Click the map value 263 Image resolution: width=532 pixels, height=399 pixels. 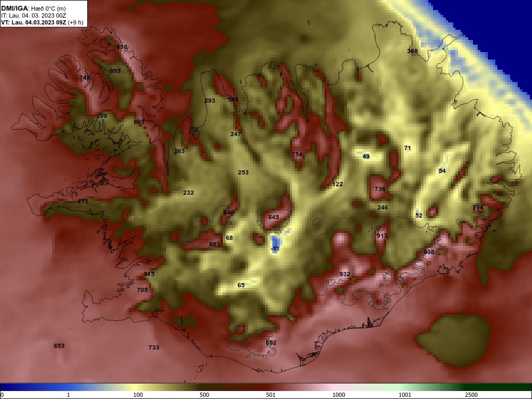pos(179,151)
